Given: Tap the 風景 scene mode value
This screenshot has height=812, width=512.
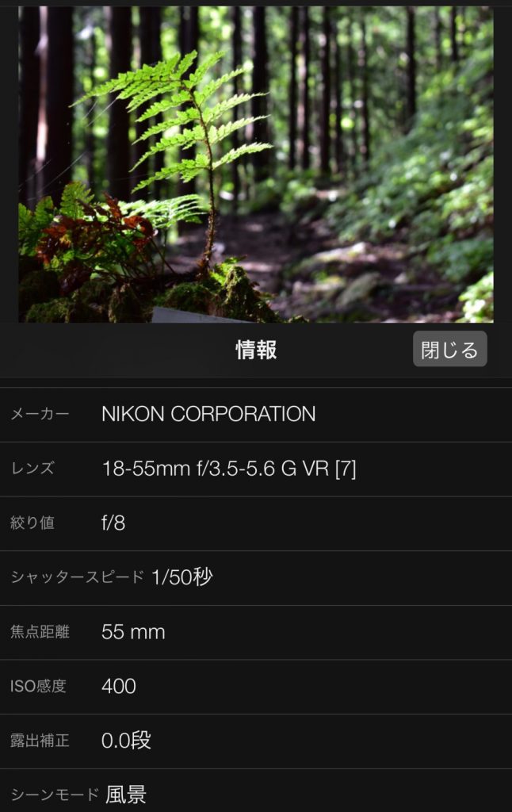Looking at the screenshot, I should pos(126,795).
